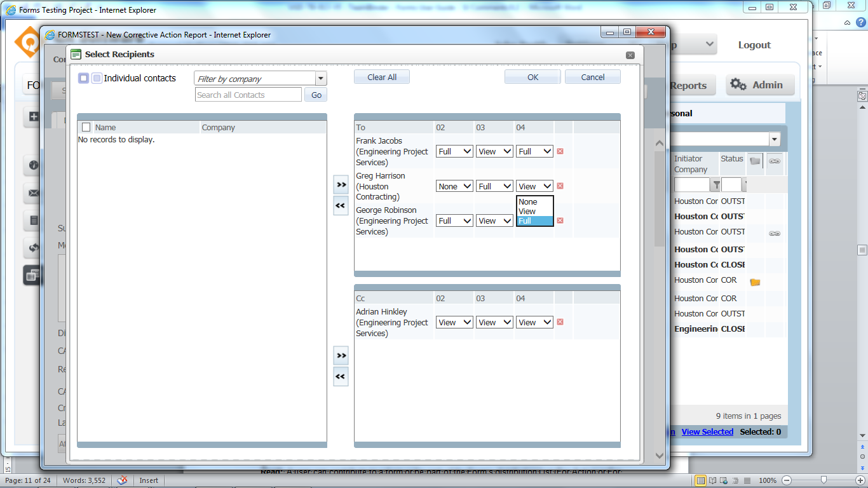
Task: Expand Adrian Hinkley's 03 permission dropdown
Action: 494,322
